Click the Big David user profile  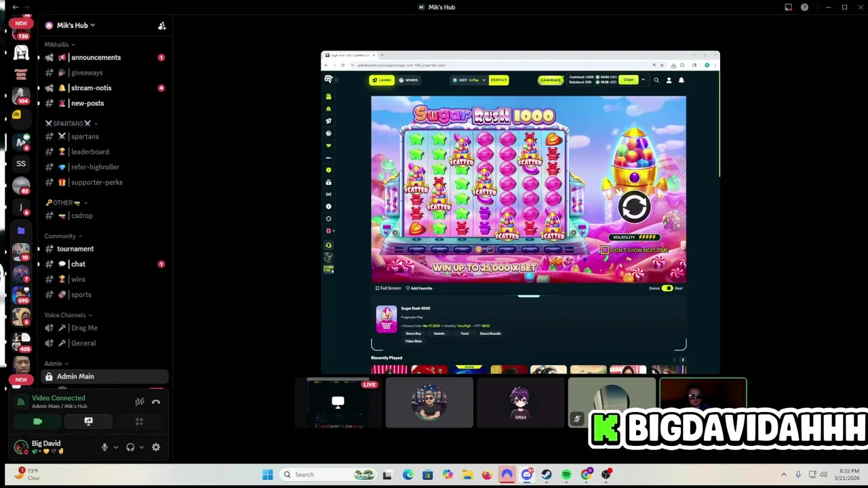click(x=53, y=447)
